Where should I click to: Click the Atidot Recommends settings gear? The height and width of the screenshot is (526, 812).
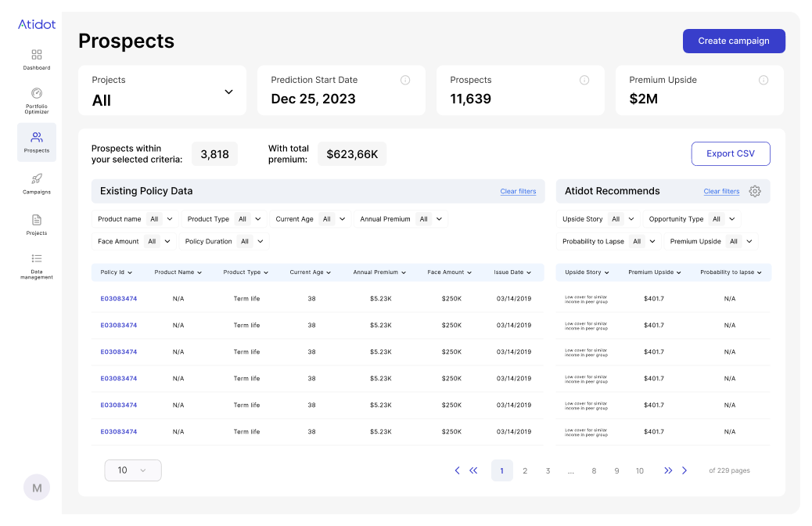754,191
